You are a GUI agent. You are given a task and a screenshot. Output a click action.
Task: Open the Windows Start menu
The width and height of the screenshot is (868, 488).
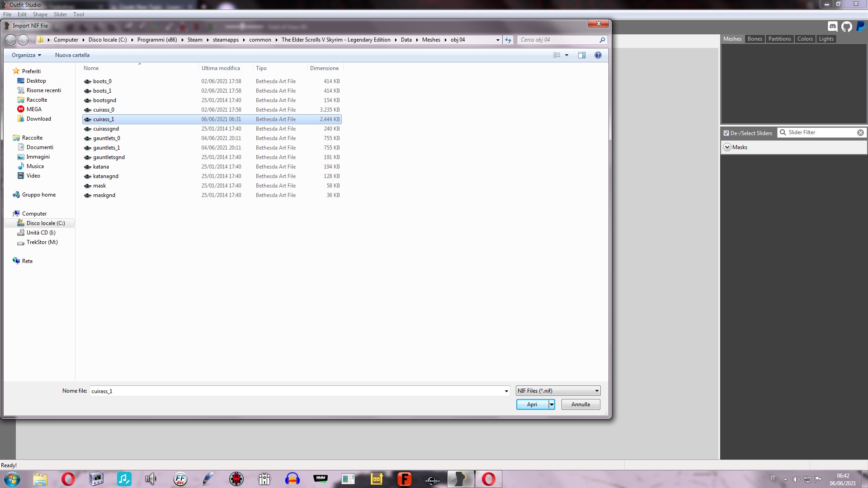coord(12,479)
